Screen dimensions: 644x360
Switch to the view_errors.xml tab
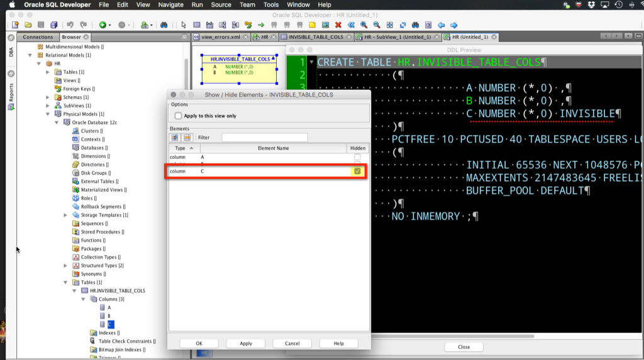point(220,37)
